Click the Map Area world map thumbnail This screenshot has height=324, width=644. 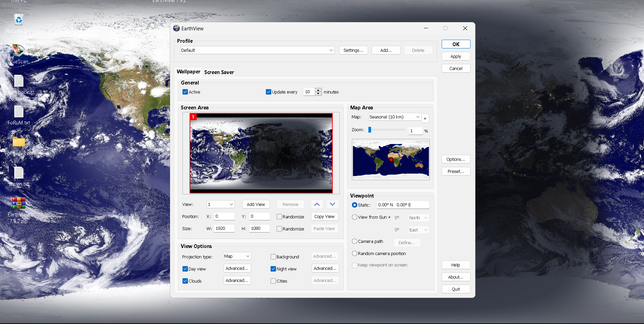[x=391, y=159]
